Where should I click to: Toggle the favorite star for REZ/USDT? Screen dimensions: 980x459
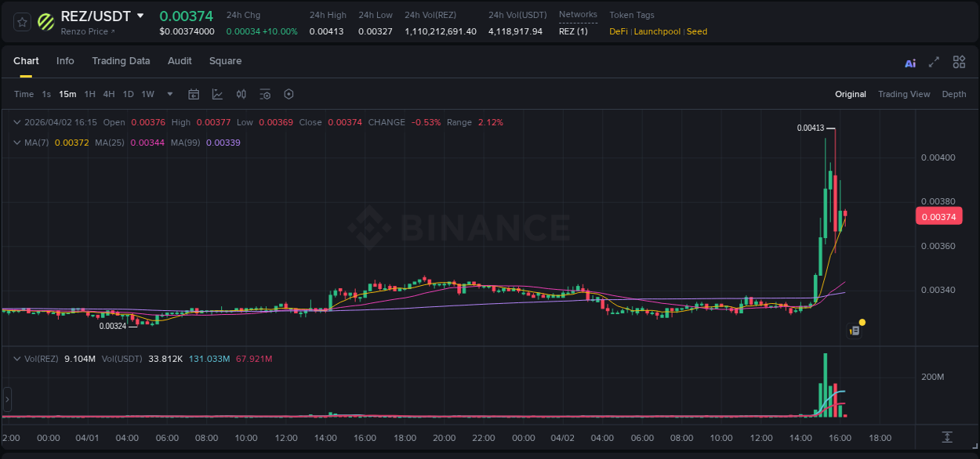coord(21,22)
